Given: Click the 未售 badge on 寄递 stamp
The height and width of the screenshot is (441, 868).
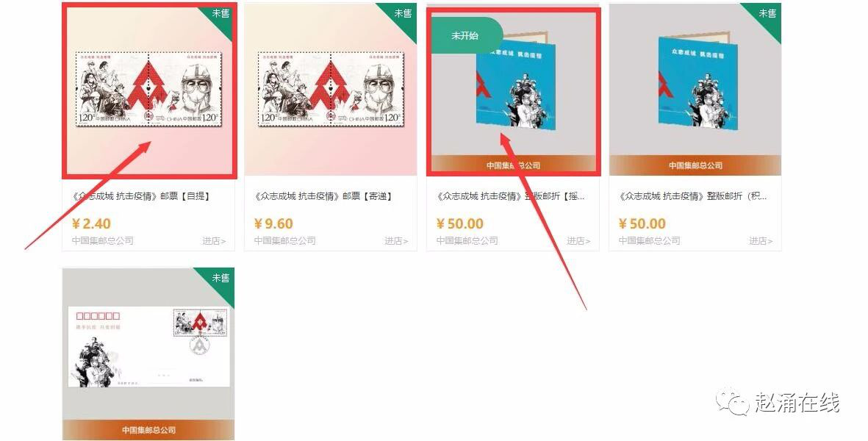Looking at the screenshot, I should 403,13.
